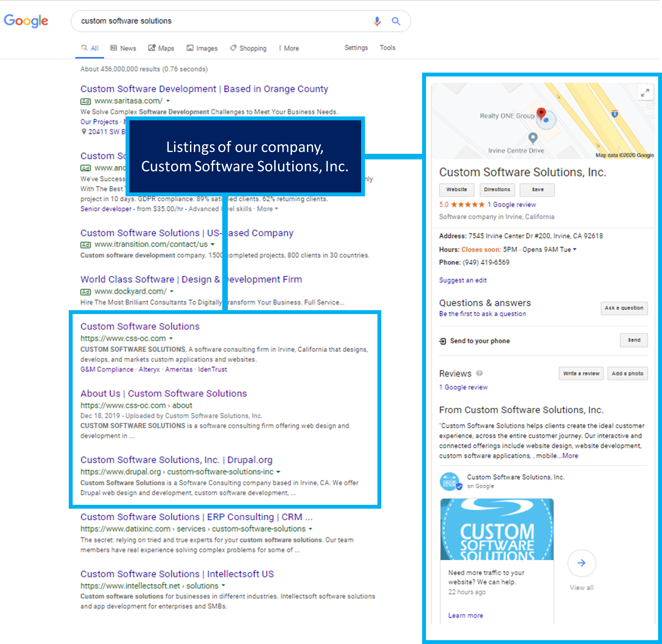662x644 pixels.
Task: Click the 1 Google review link under Reviews
Action: click(463, 387)
